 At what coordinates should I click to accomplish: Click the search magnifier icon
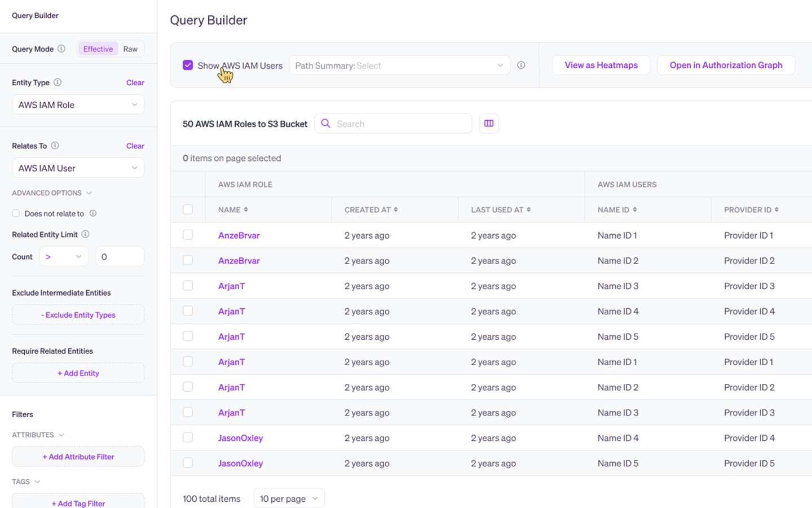(326, 124)
